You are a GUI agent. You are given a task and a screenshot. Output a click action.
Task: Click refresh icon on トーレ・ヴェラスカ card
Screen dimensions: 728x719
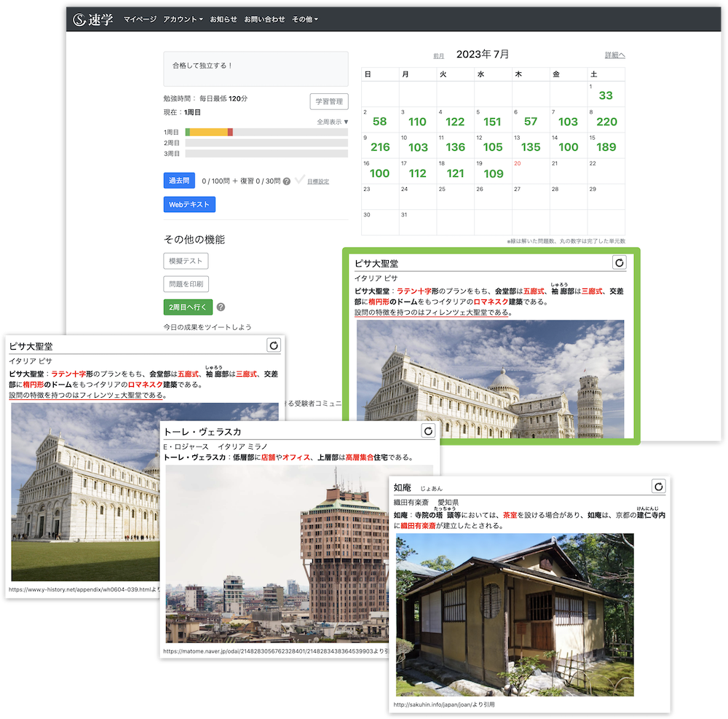click(428, 431)
